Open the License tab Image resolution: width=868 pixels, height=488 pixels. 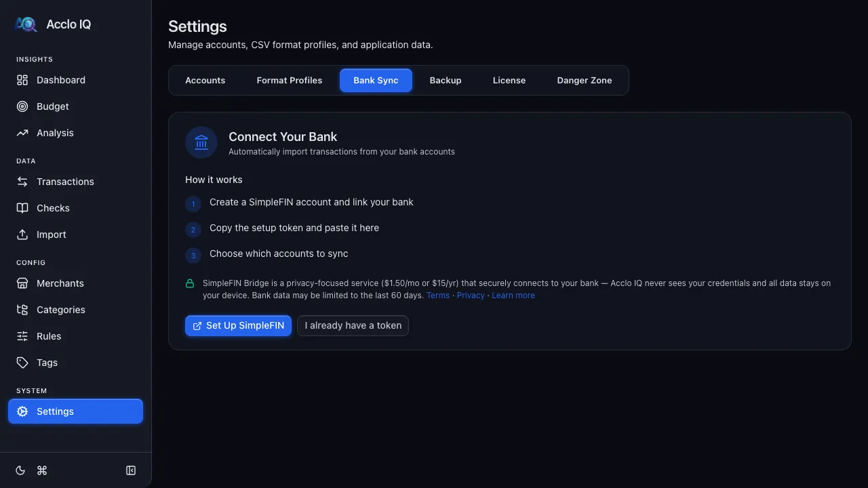tap(509, 80)
